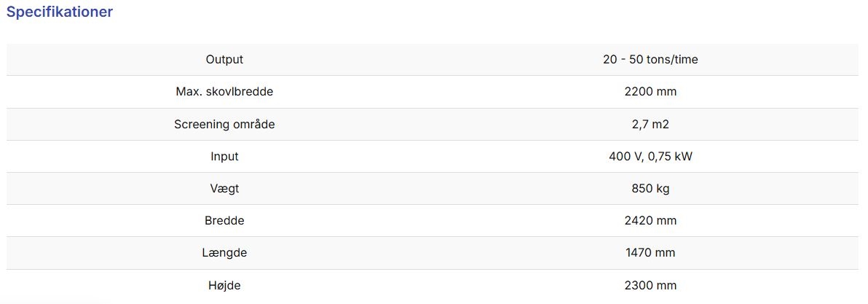Click the 2420 mm value
This screenshot has width=868, height=304.
[650, 220]
